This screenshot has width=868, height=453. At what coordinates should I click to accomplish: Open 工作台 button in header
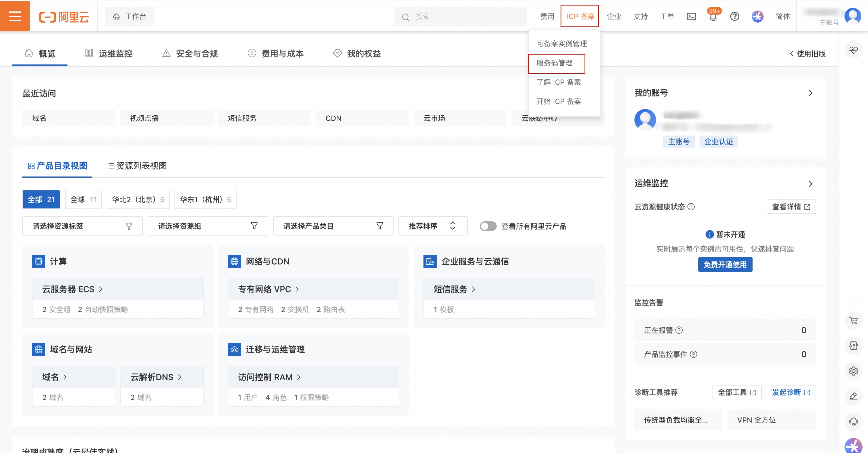click(129, 16)
